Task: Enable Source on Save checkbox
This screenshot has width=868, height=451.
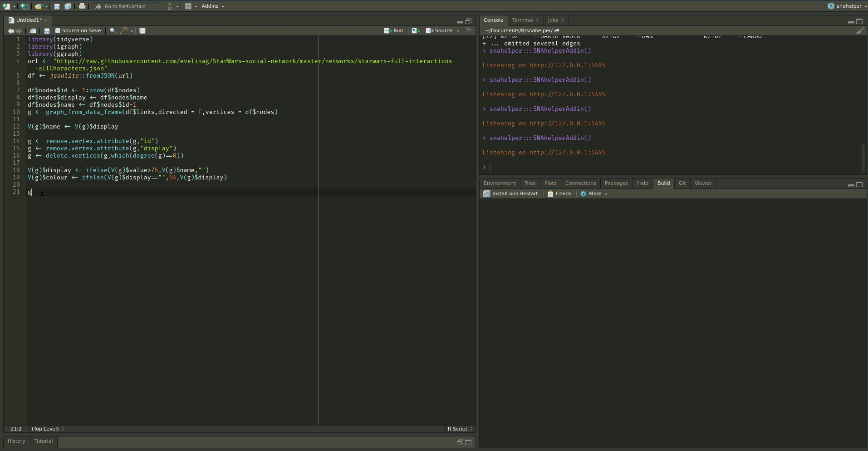Action: (x=58, y=31)
